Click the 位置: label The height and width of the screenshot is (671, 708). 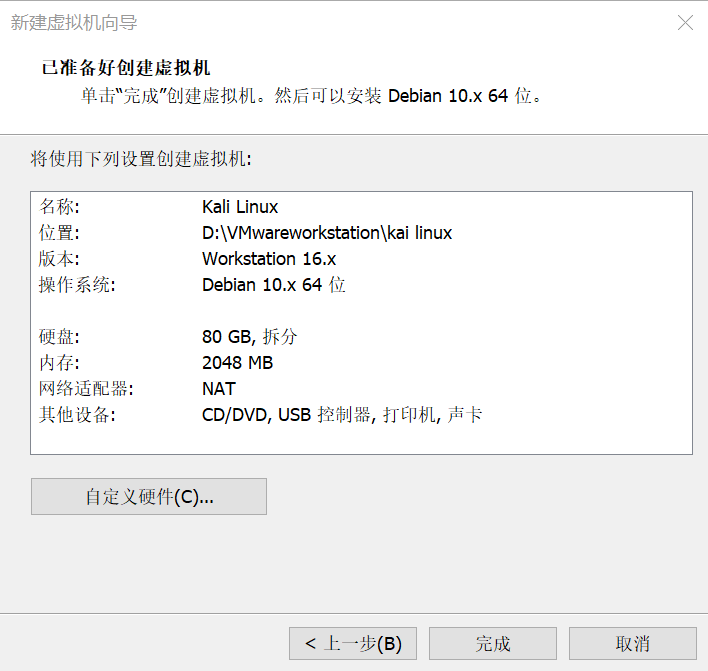click(x=59, y=233)
